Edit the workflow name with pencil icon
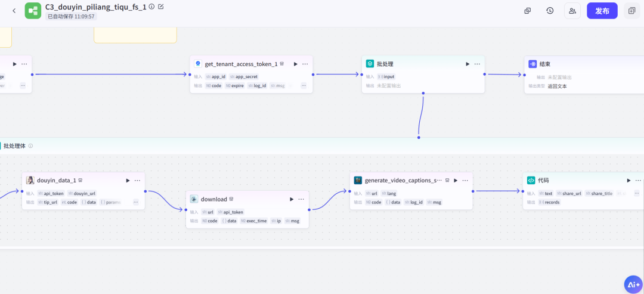Viewport: 644px width, 294px height. point(161,7)
